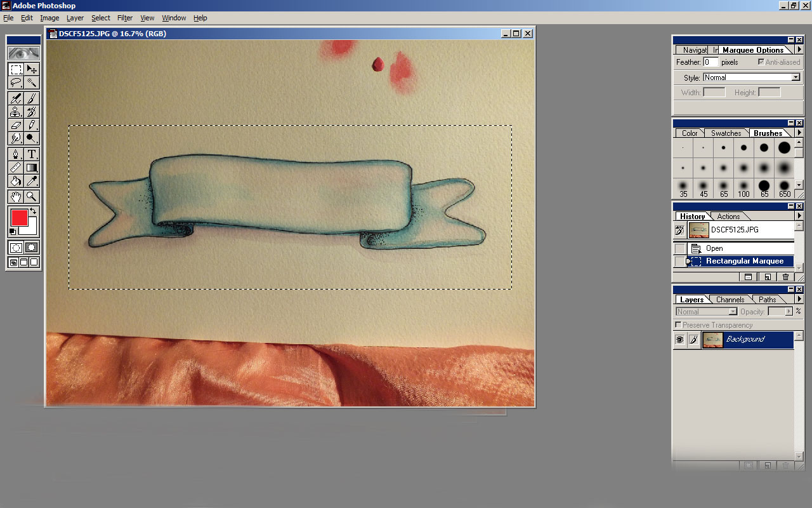Image resolution: width=812 pixels, height=508 pixels.
Task: Enable Preserve Transparency in the Layers panel
Action: (677, 324)
